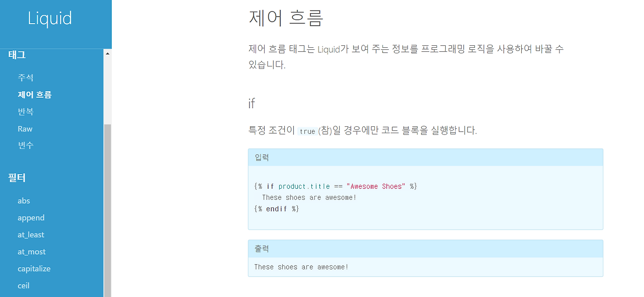Open the Raw documentation page
The width and height of the screenshot is (644, 297).
pyautogui.click(x=25, y=128)
